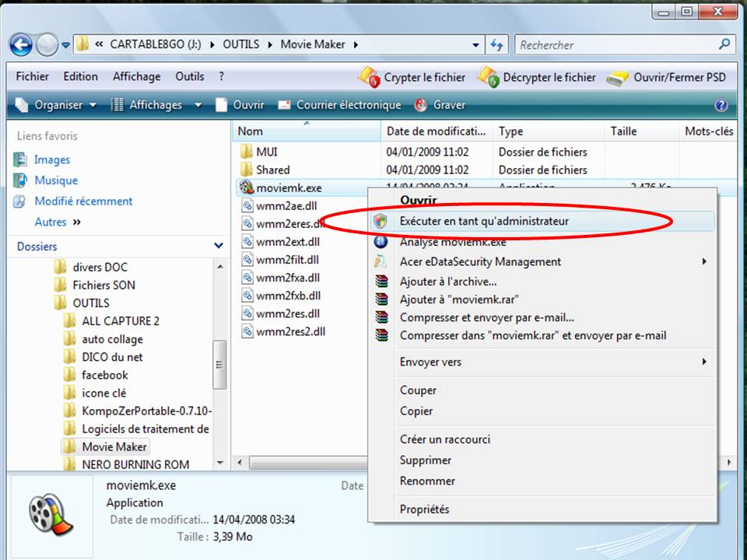Open the Organiser dropdown
The image size is (747, 560).
coord(56,105)
